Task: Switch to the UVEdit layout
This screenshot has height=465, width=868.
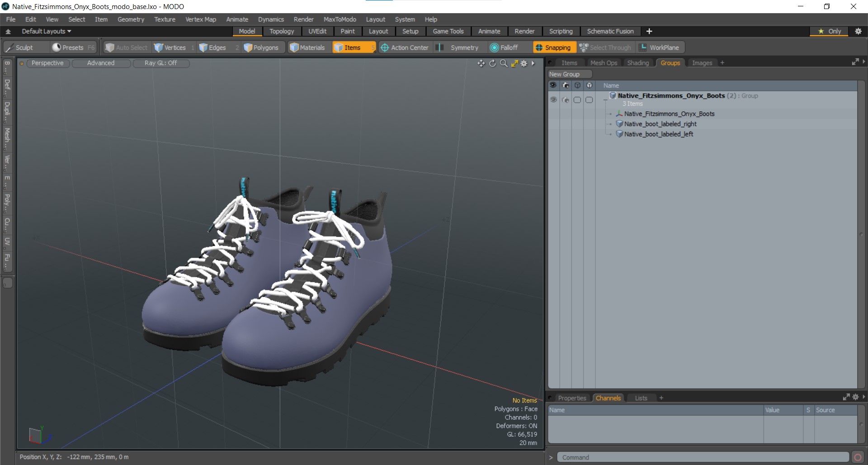Action: pos(317,31)
